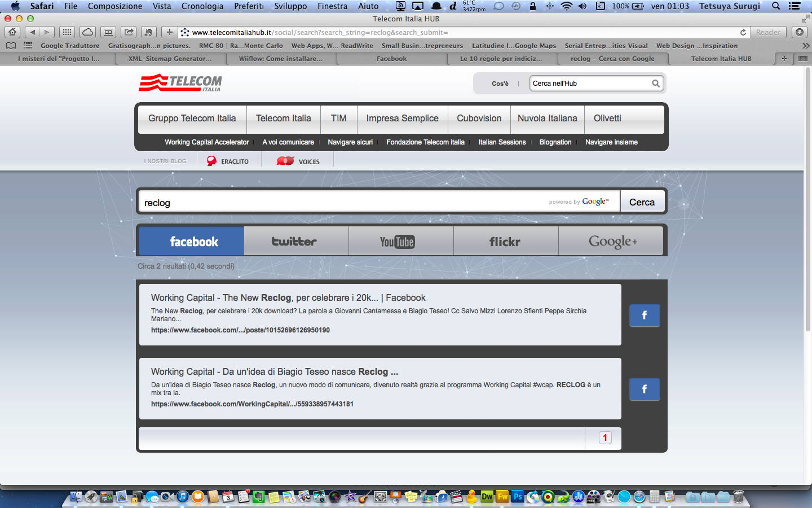Show bookmarks book icon in bookmarks bar
Screen dimensions: 812x508
click(x=11, y=46)
